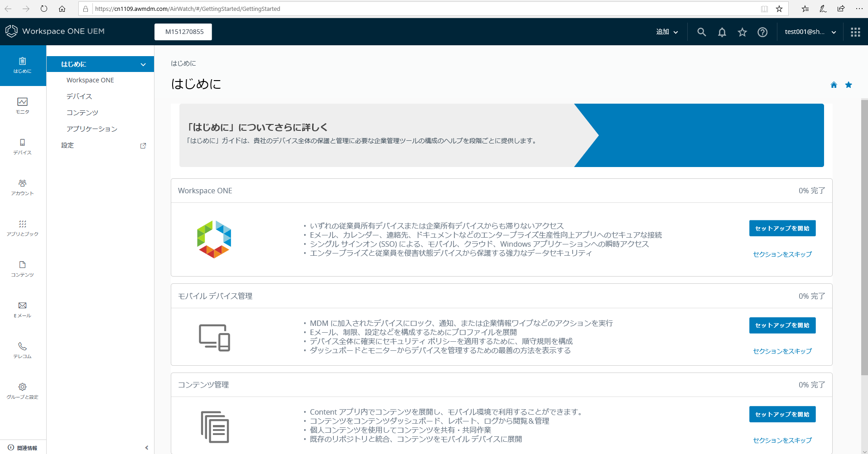Image resolution: width=868 pixels, height=454 pixels.
Task: Open saved pages star in header
Action: [x=742, y=32]
